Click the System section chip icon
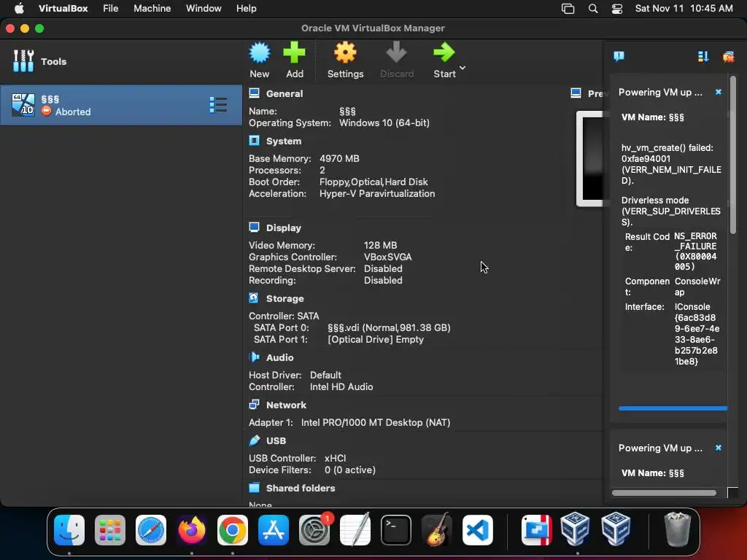Viewport: 747px width, 560px height. coord(255,141)
